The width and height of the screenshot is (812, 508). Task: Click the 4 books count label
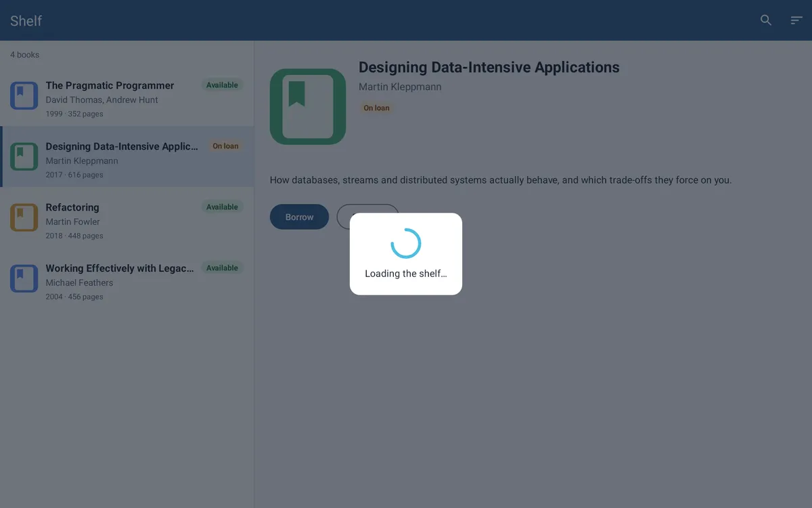pos(24,55)
